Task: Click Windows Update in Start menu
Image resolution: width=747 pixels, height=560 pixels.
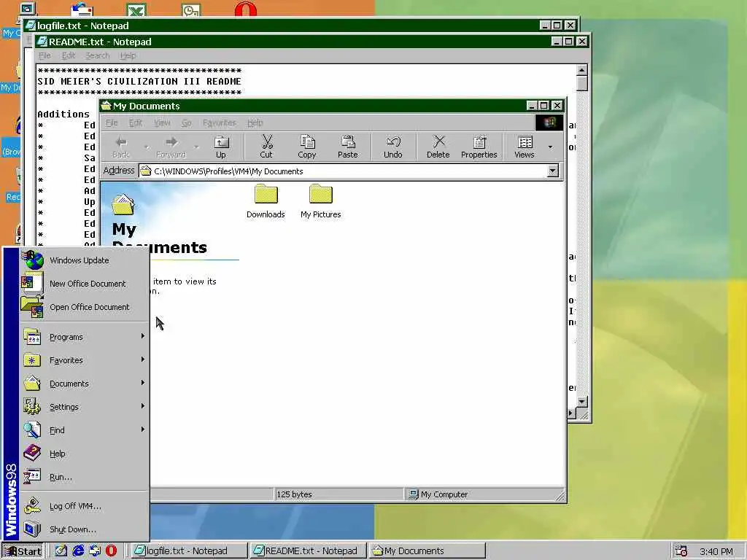Action: tap(85, 260)
